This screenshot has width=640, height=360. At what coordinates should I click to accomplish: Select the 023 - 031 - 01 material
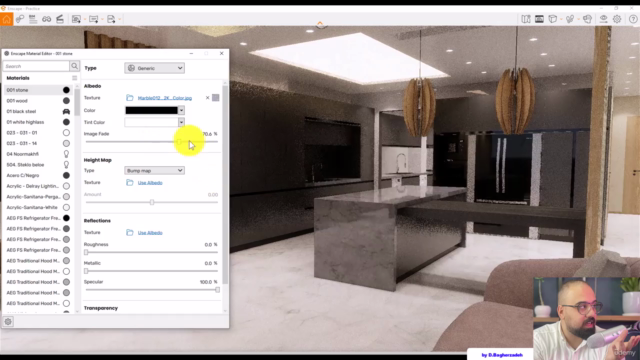point(38,133)
